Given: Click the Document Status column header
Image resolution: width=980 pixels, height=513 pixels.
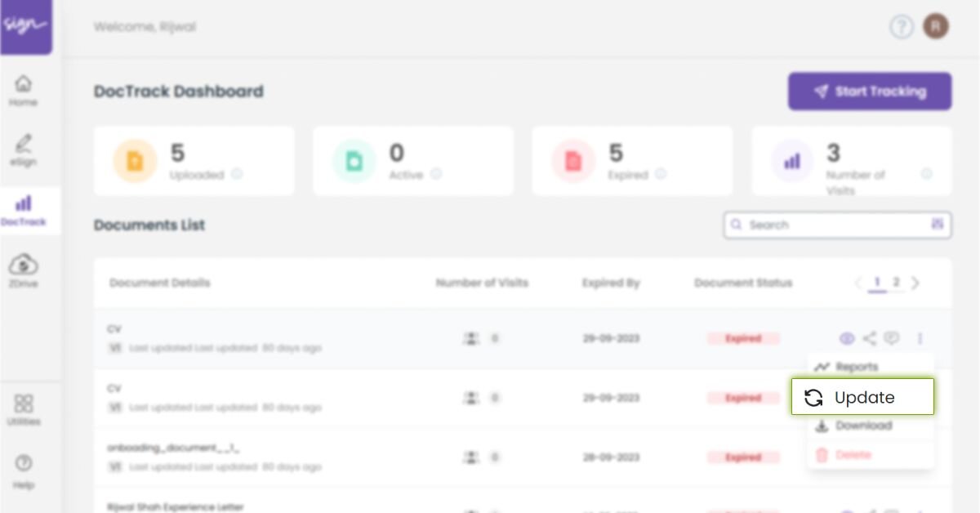Looking at the screenshot, I should [x=743, y=283].
